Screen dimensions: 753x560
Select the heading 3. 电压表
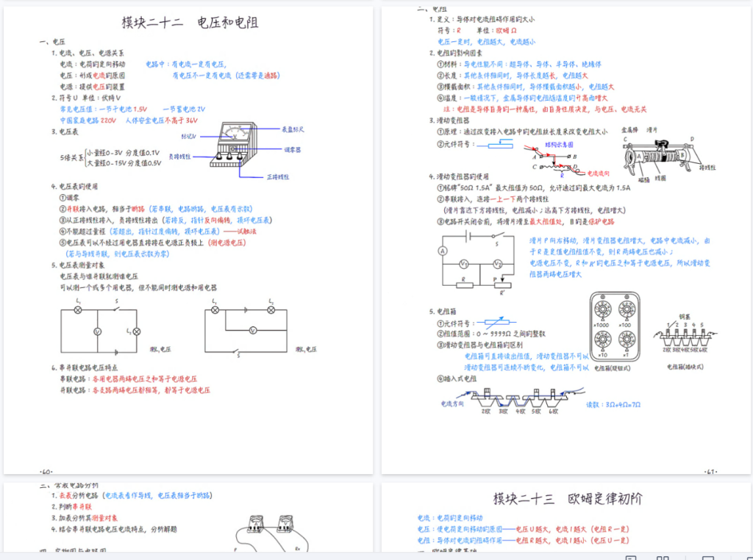tap(65, 132)
